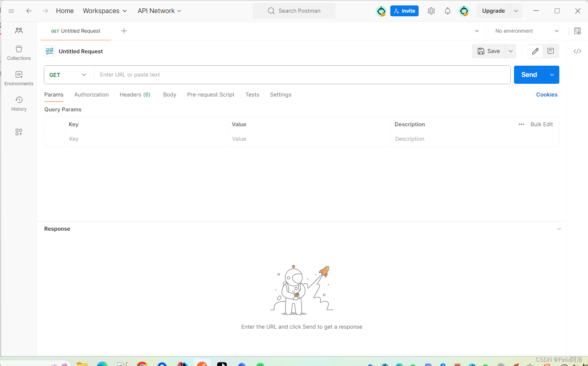Open the environment quick look icon
The image size is (588, 366).
pos(577,31)
